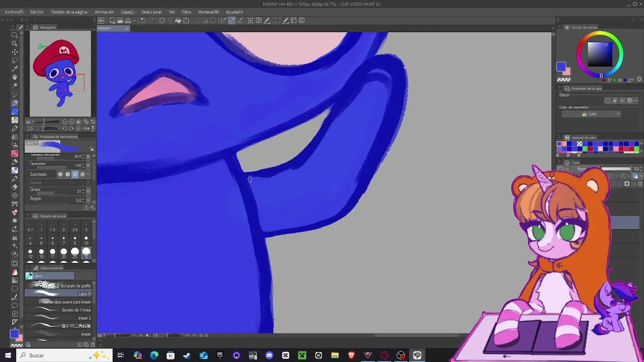Open Color de expresión dropdown
Viewport: 644px width, 362px height.
(591, 114)
